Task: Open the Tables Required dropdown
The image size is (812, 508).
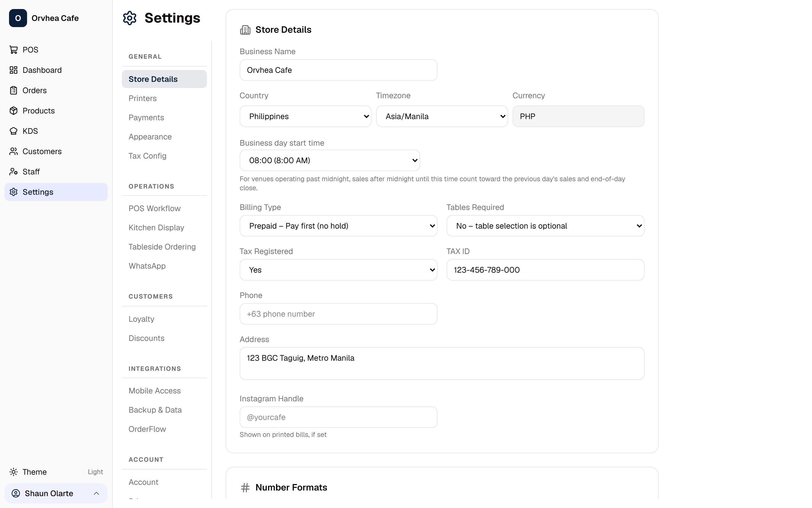Action: click(x=545, y=226)
